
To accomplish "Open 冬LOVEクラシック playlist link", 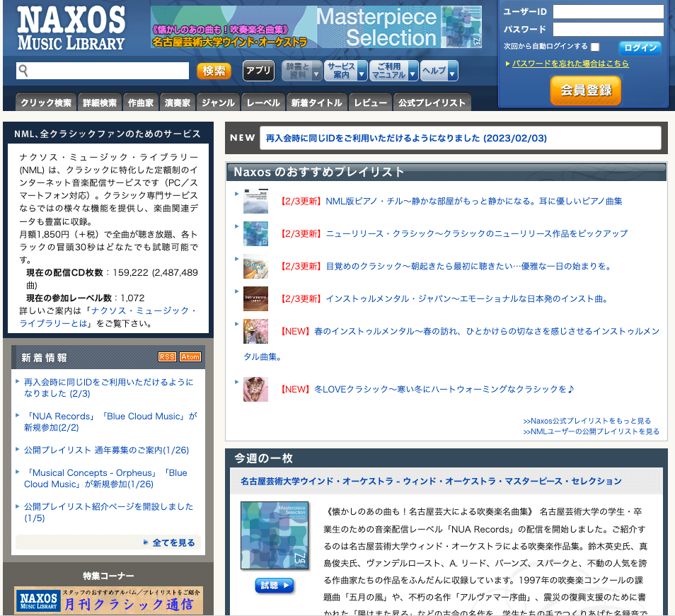I will point(444,389).
